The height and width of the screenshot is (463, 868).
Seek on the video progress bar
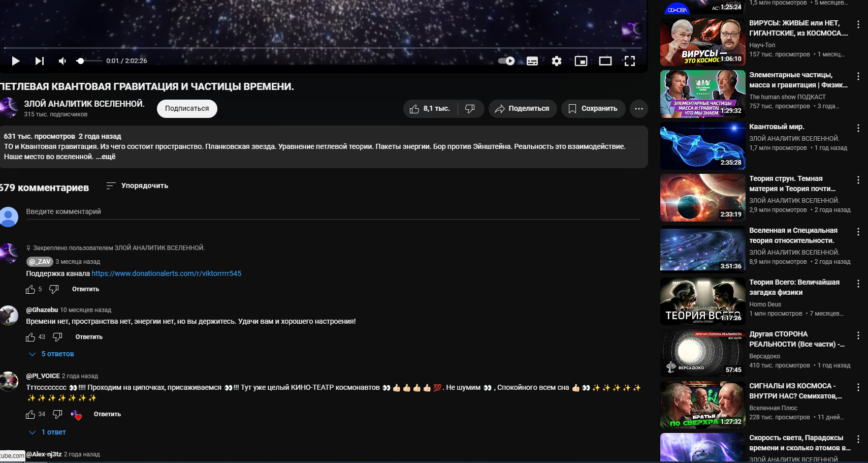323,48
